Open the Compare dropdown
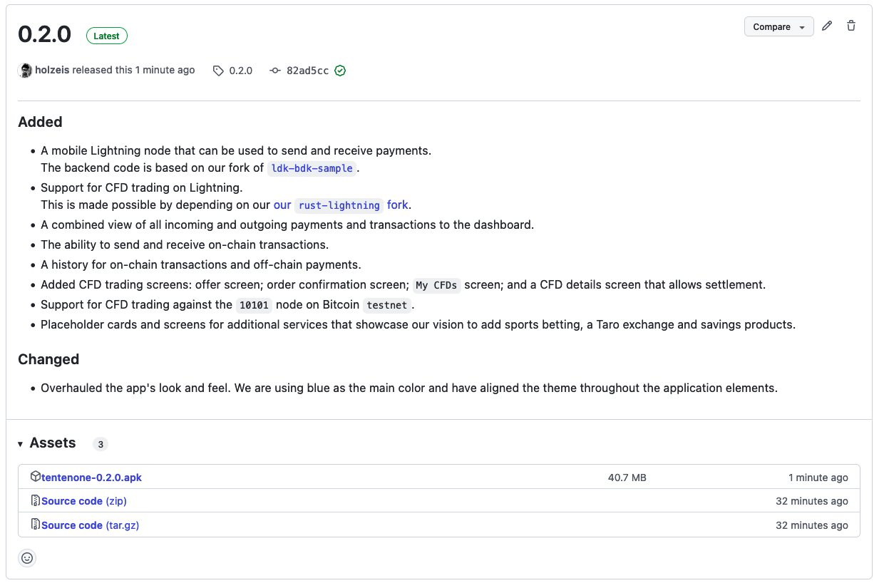Image resolution: width=884 pixels, height=588 pixels. pyautogui.click(x=778, y=27)
